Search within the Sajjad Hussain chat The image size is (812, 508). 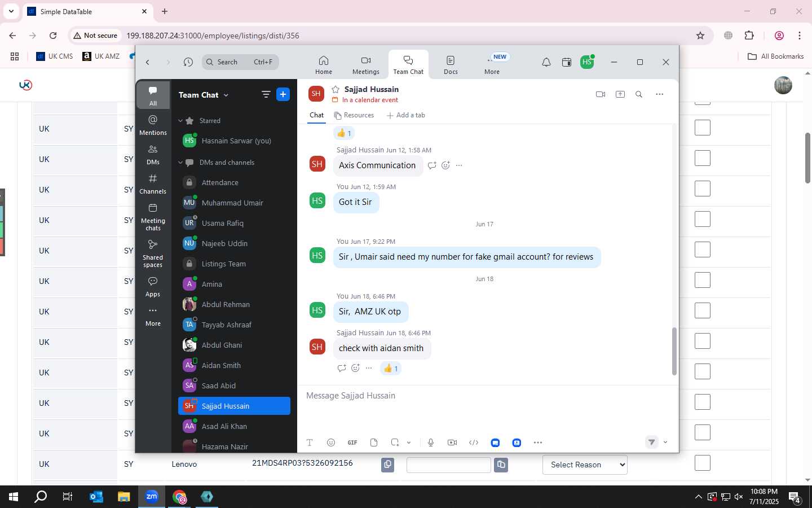[x=639, y=94]
